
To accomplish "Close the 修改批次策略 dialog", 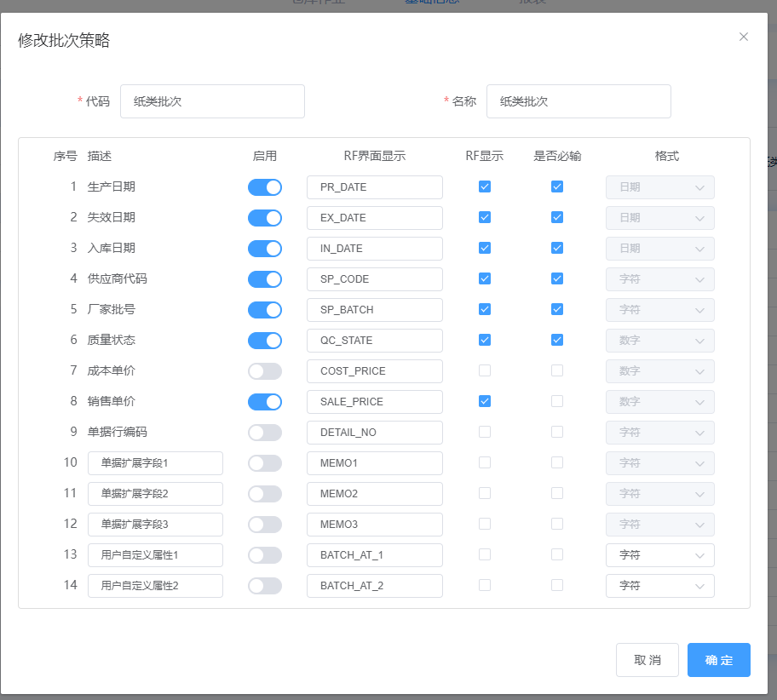I will pyautogui.click(x=744, y=37).
